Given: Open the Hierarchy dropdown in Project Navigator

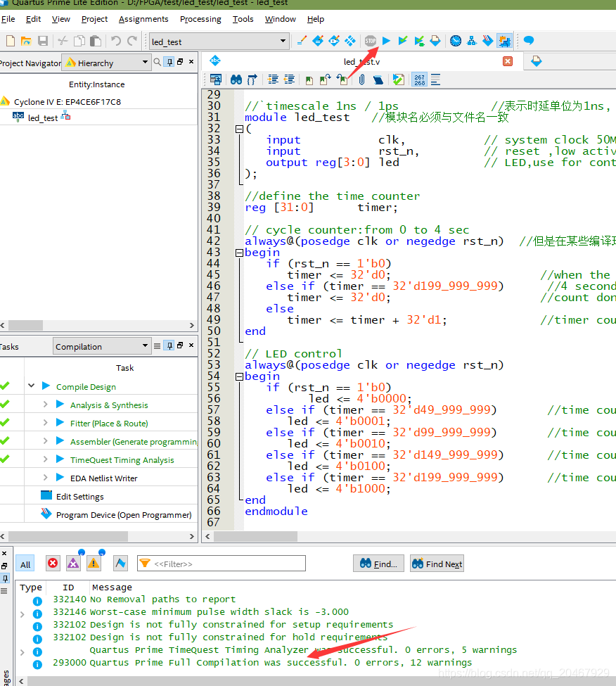Looking at the screenshot, I should click(145, 63).
